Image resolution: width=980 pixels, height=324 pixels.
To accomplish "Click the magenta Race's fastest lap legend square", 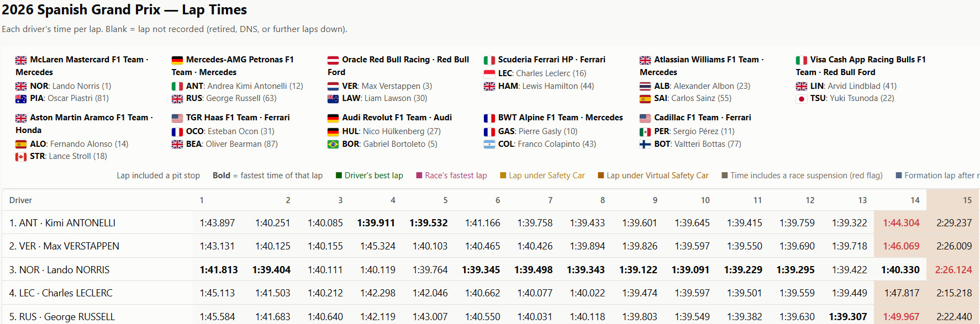I will tap(419, 176).
